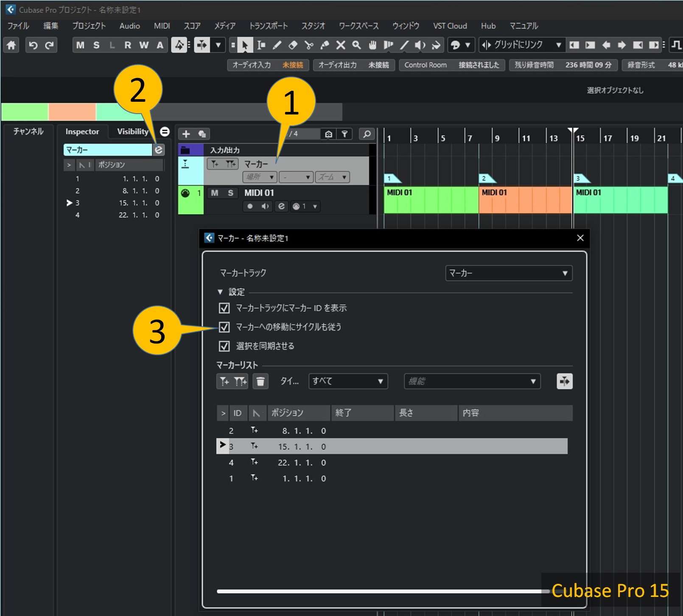
Task: Click the trash icon in marker list
Action: coord(260,381)
